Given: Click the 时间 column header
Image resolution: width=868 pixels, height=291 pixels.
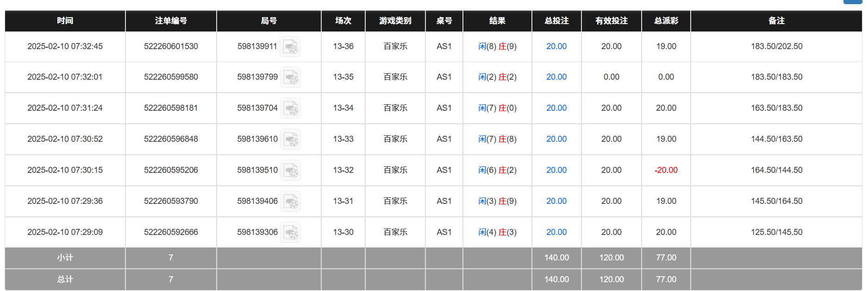Looking at the screenshot, I should tap(64, 21).
